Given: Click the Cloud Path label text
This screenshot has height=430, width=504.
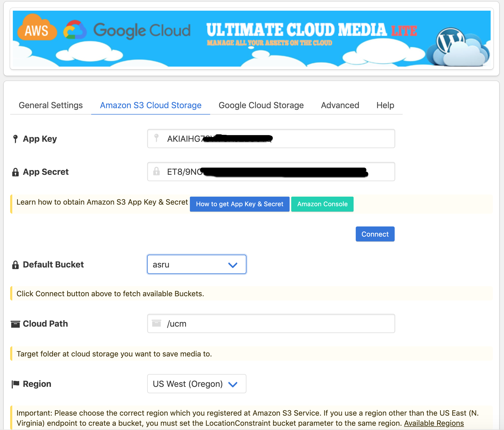Looking at the screenshot, I should click(x=45, y=324).
